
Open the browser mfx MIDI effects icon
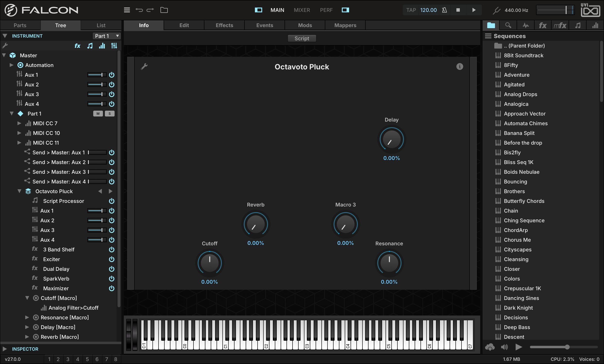pyautogui.click(x=560, y=25)
